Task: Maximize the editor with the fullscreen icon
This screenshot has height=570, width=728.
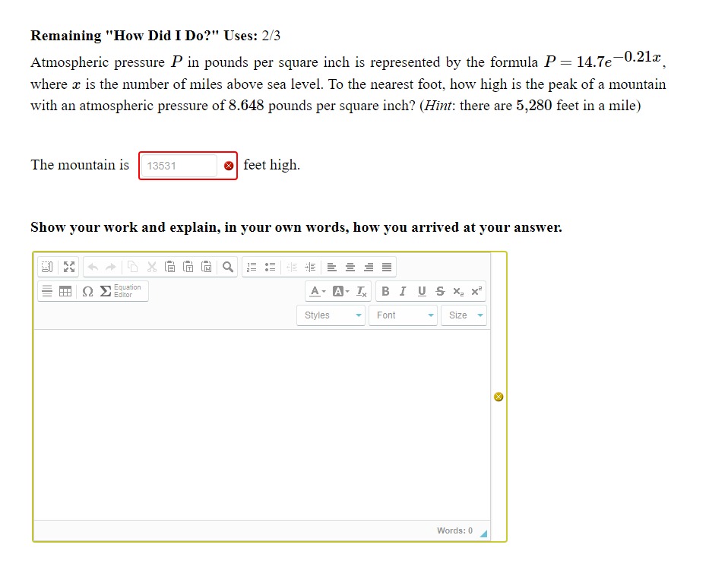Action: coord(69,267)
